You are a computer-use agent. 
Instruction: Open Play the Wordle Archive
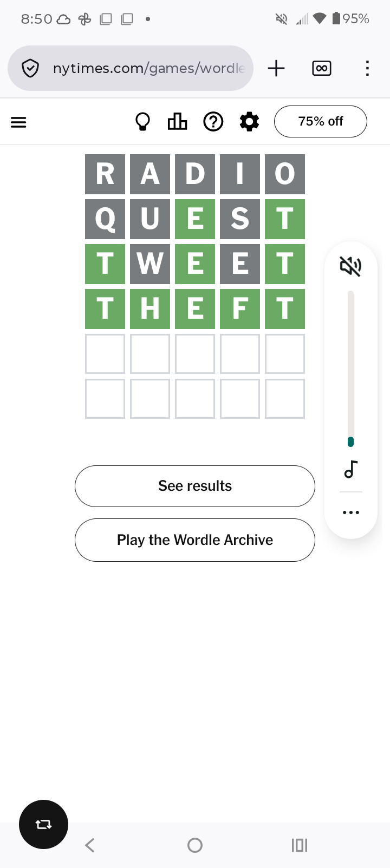(x=195, y=540)
